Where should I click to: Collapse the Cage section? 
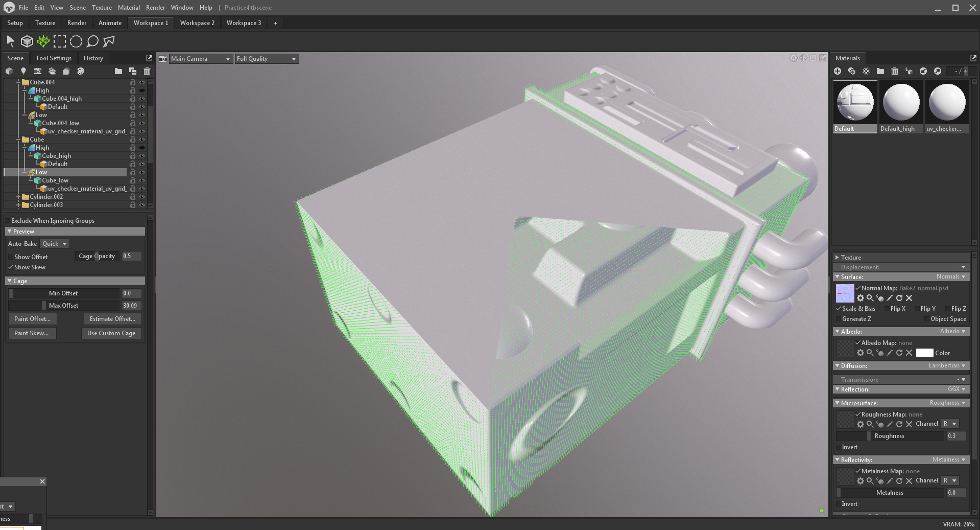[x=9, y=281]
